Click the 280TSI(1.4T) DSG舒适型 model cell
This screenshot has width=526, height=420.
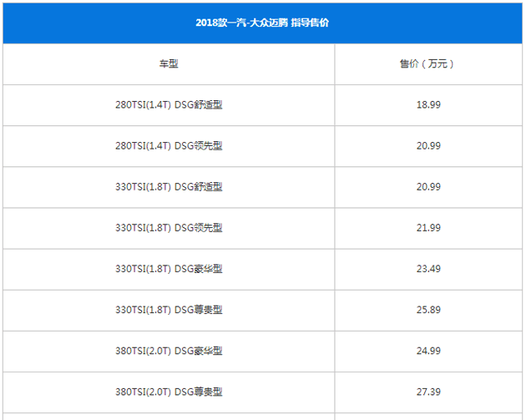[x=169, y=104]
